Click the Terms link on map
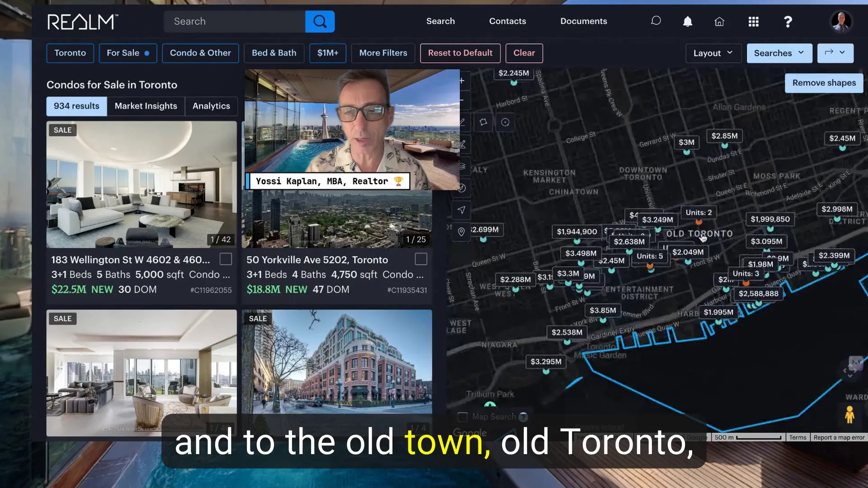The width and height of the screenshot is (868, 488). click(x=797, y=437)
